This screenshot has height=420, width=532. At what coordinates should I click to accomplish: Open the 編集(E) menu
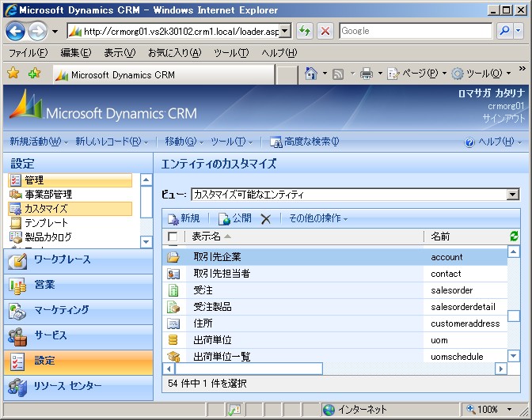[76, 53]
